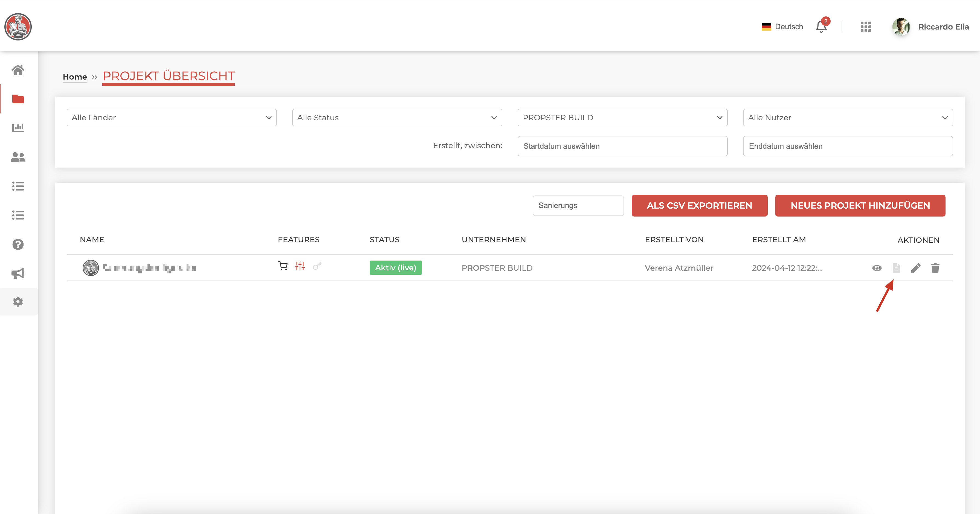
Task: Click the Startdatum auswählen field
Action: pos(622,146)
